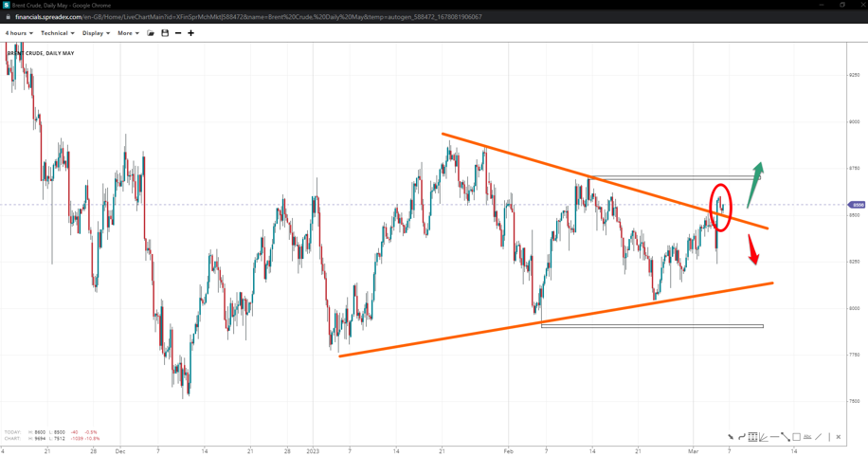Viewport: 868px width, 456px height.
Task: Select the arrow drawing tool
Action: pos(731,437)
